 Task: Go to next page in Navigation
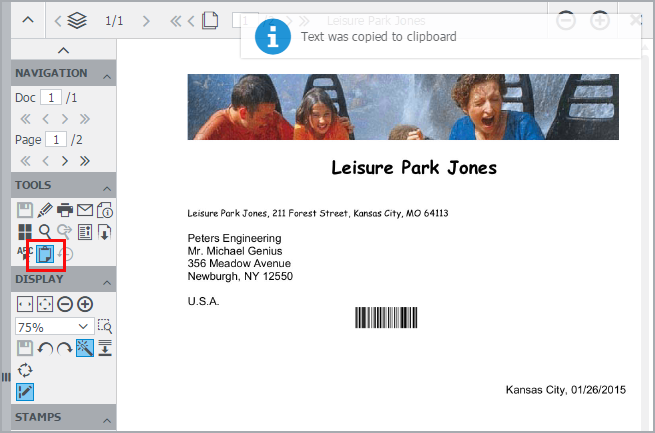point(65,160)
